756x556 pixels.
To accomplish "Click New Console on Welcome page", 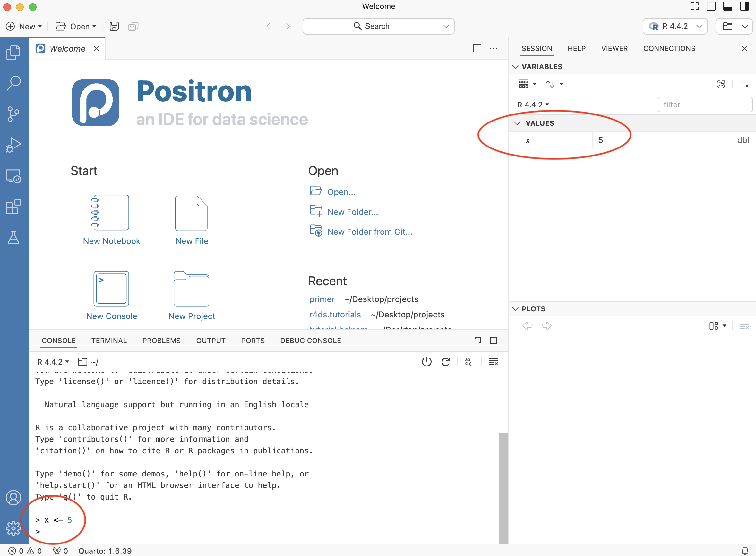I will click(x=111, y=296).
